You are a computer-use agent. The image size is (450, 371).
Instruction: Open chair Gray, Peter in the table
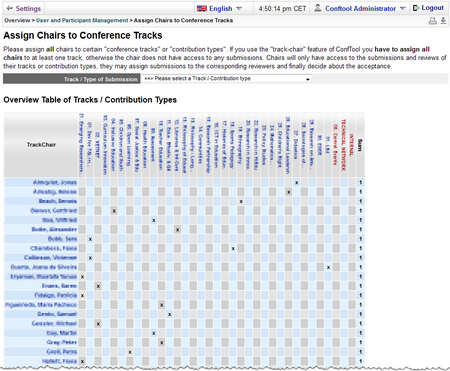point(62,342)
